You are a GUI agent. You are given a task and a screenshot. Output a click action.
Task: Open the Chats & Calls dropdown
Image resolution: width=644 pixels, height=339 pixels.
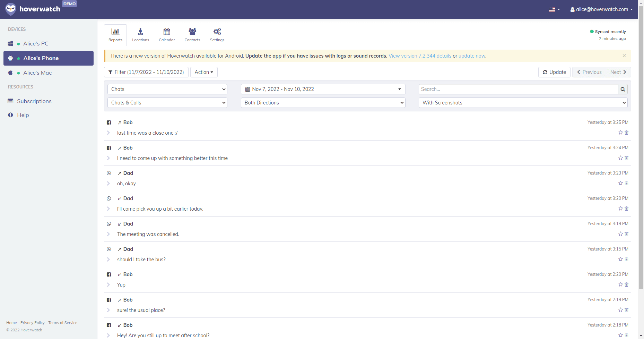click(167, 103)
